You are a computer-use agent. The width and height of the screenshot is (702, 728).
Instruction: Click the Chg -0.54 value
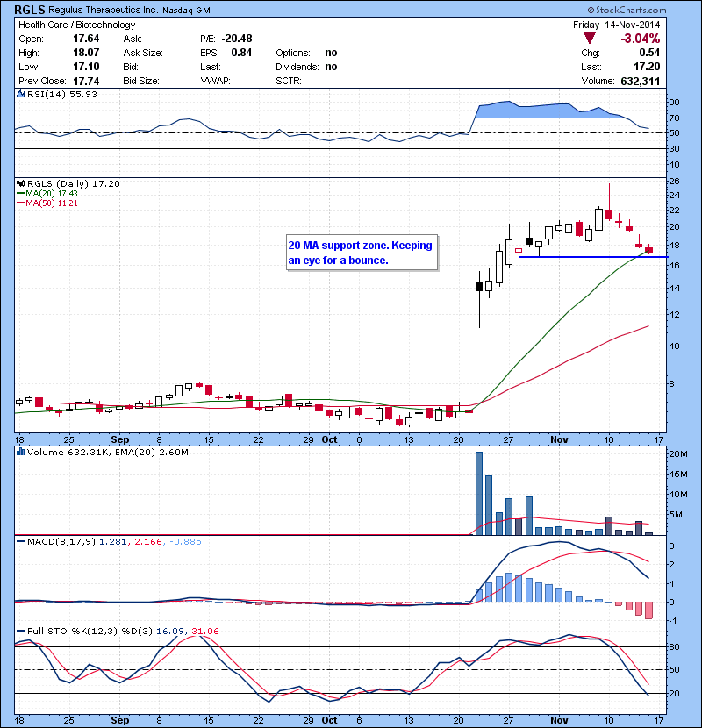(x=648, y=53)
